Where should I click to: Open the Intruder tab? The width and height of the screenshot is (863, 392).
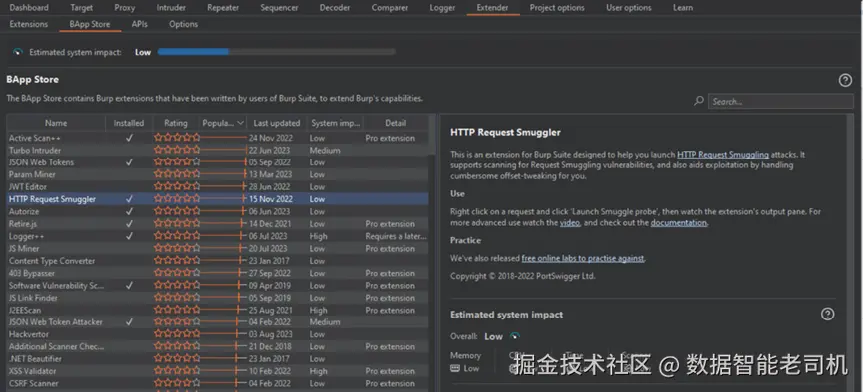pyautogui.click(x=171, y=8)
